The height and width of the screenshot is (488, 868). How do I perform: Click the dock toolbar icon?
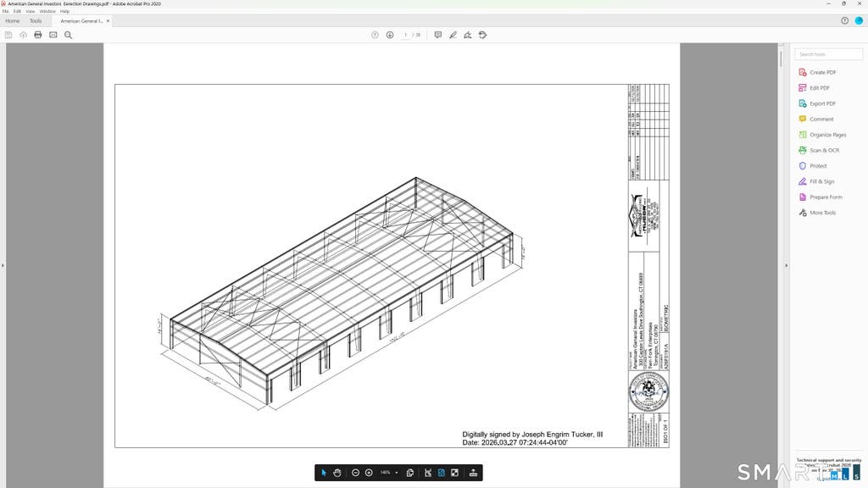473,473
